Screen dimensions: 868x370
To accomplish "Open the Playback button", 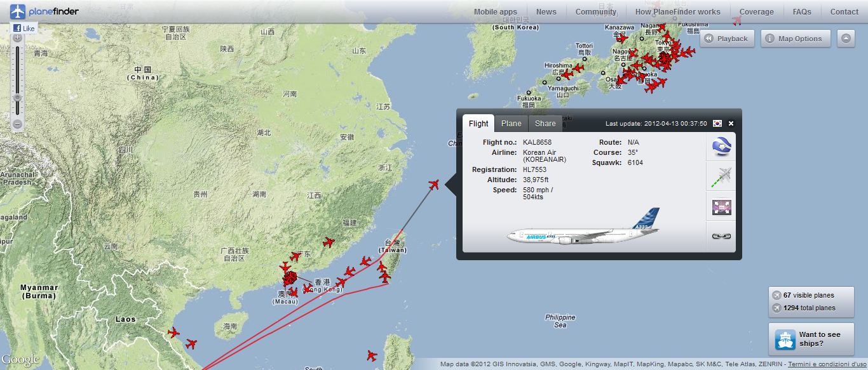I will (x=728, y=39).
